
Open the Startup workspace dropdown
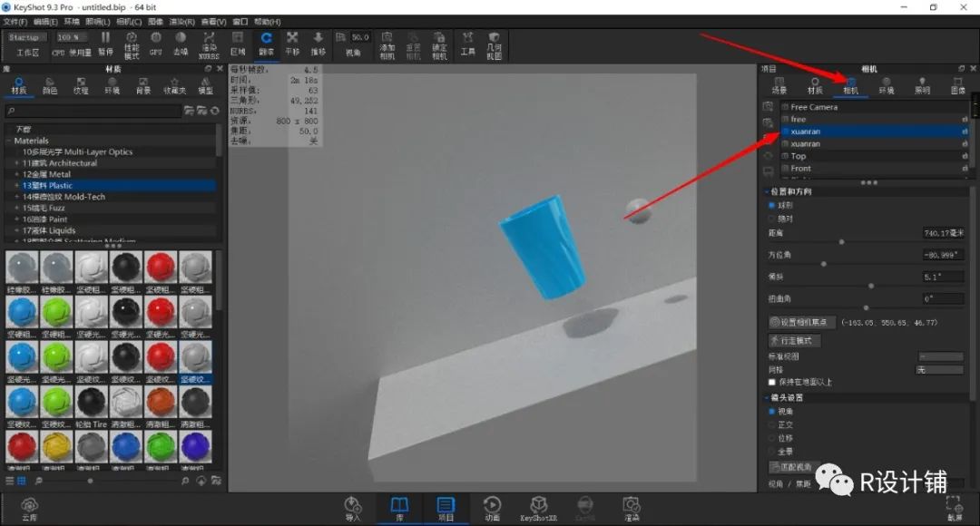(x=27, y=37)
